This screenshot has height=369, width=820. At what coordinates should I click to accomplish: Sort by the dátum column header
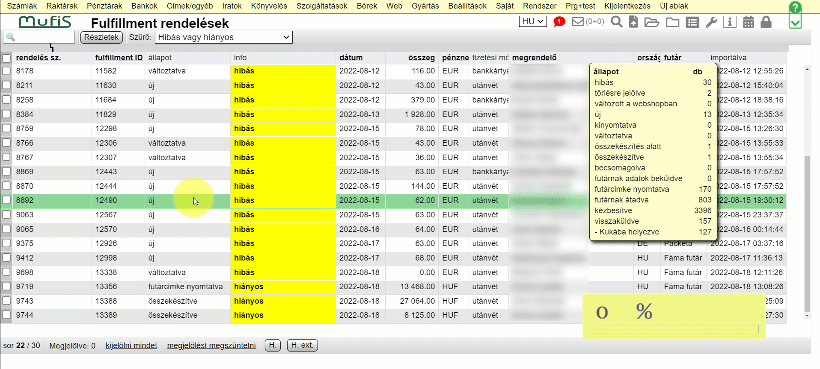coord(351,57)
